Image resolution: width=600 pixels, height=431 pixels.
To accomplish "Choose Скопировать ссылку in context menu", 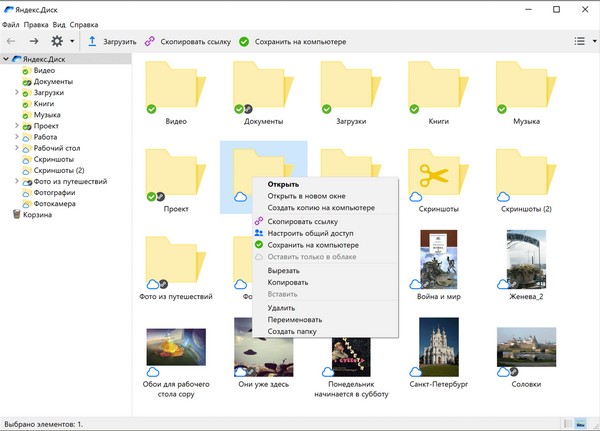I will [325, 221].
